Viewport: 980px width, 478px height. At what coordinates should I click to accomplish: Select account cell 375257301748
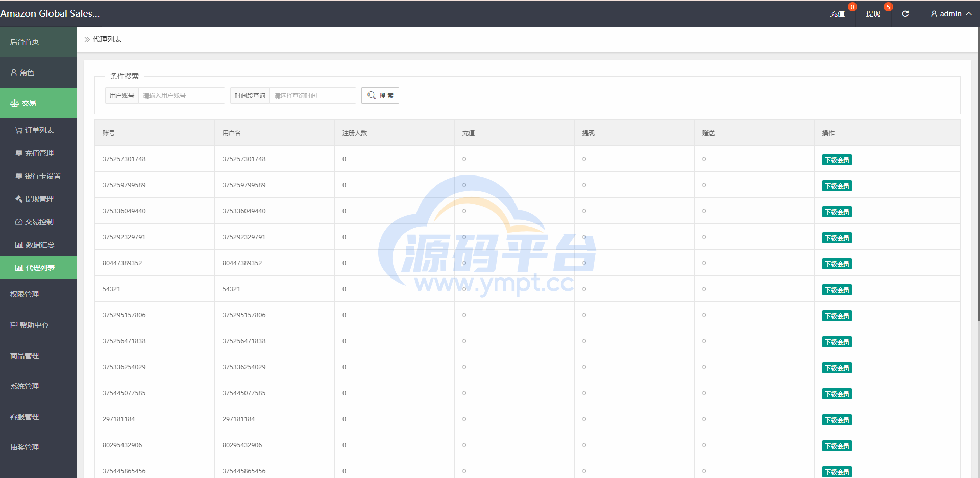coord(155,159)
